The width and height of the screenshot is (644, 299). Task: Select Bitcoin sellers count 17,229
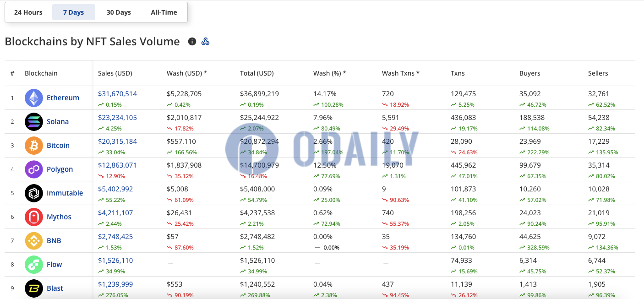click(599, 141)
